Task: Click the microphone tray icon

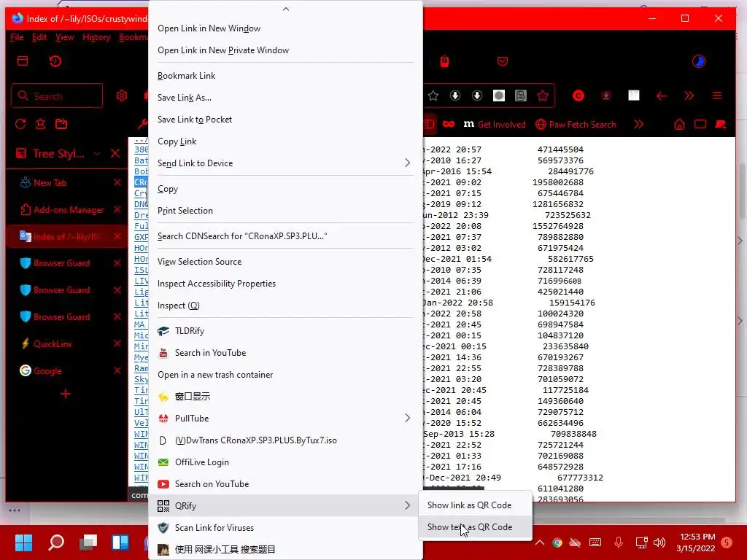Action: [x=619, y=542]
